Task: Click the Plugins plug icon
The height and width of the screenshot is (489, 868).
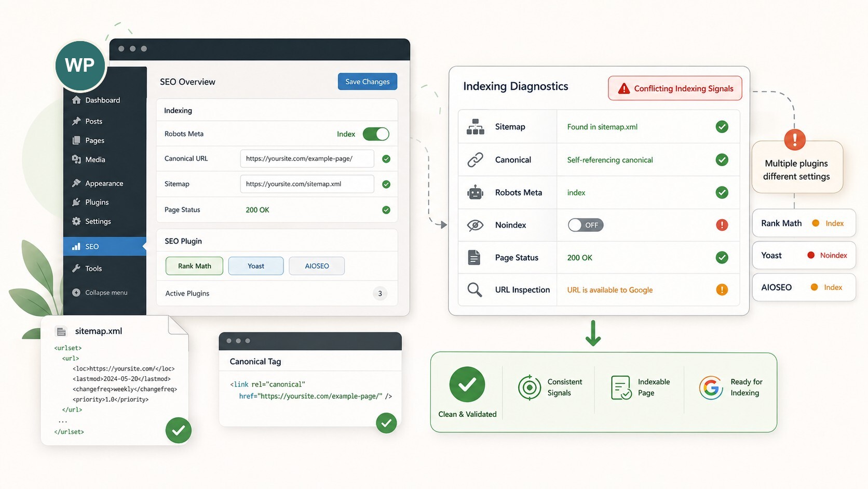Action: tap(76, 202)
